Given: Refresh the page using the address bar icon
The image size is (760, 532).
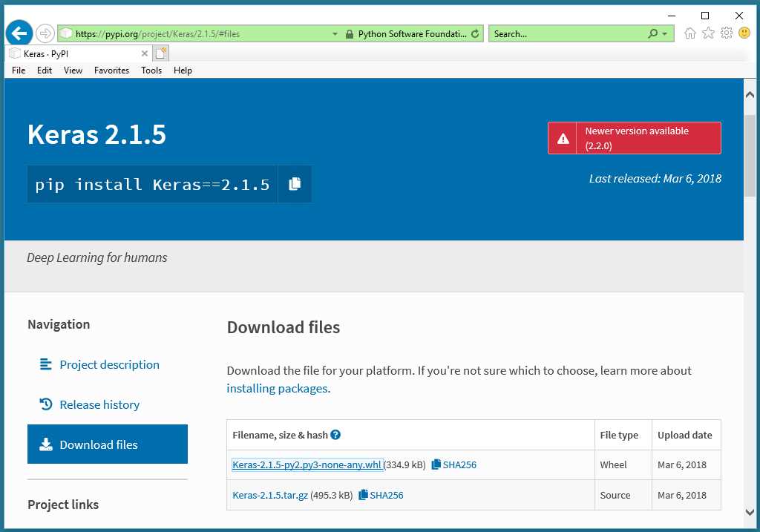Looking at the screenshot, I should [x=474, y=33].
